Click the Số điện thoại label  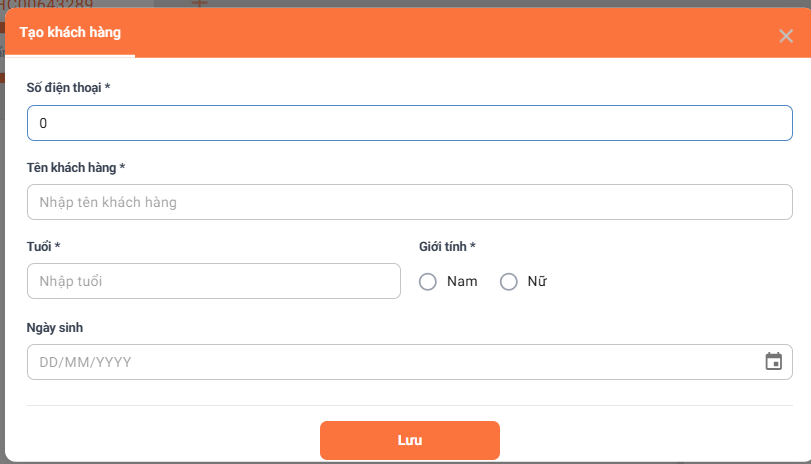[x=68, y=88]
